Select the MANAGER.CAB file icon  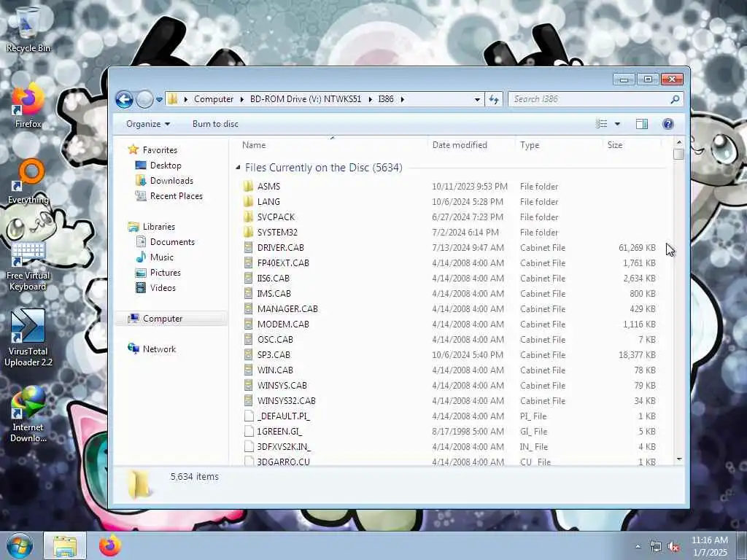(x=248, y=308)
